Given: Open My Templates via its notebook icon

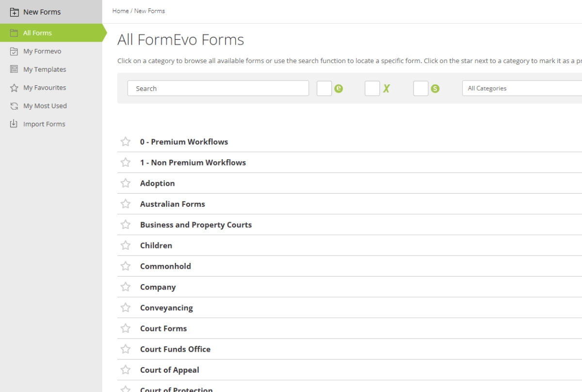Looking at the screenshot, I should (x=15, y=69).
